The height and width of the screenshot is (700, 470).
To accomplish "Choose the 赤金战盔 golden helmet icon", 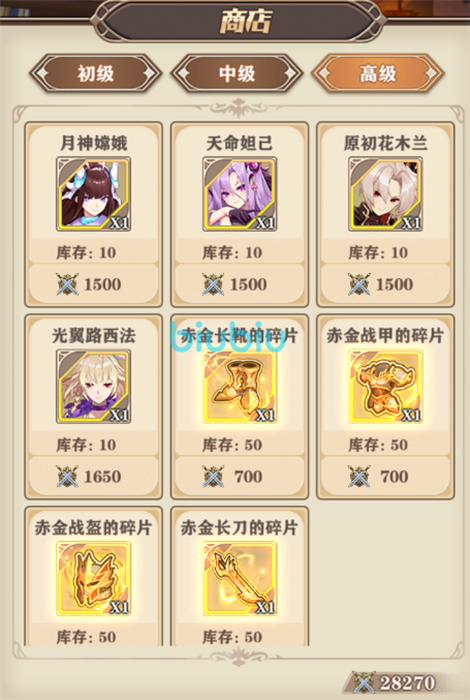I will 93,579.
